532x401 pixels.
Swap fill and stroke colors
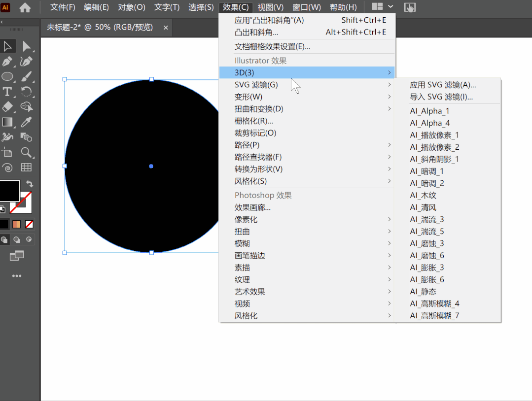point(30,184)
